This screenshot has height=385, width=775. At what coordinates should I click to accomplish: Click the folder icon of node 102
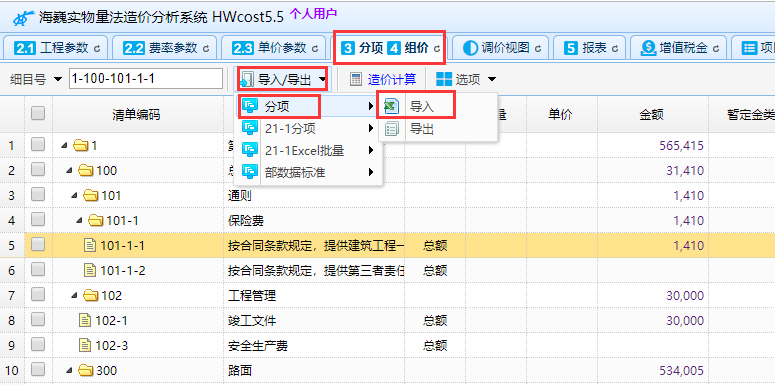(x=90, y=296)
